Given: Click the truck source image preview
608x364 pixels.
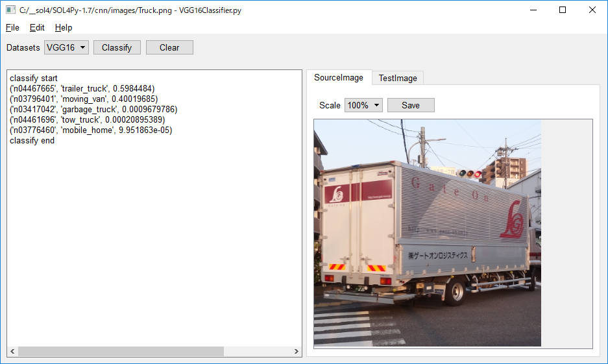Looking at the screenshot, I should point(428,232).
